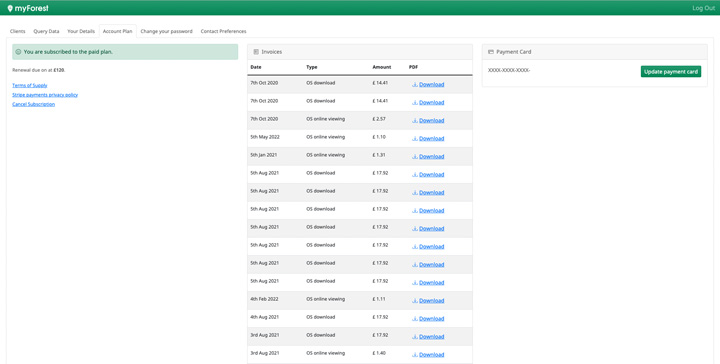Click 'OS online viewing' in 5th May 2022 row
Screen dimensions: 720x364
coord(326,137)
